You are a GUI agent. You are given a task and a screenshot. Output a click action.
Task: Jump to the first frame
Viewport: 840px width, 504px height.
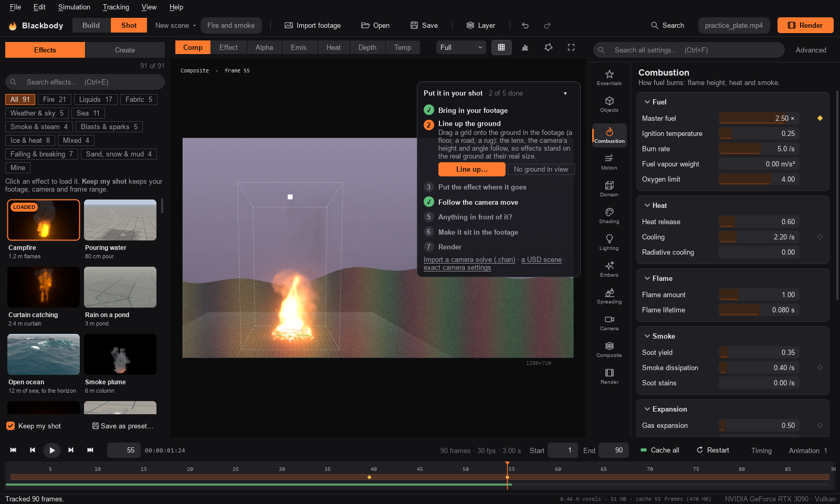13,450
